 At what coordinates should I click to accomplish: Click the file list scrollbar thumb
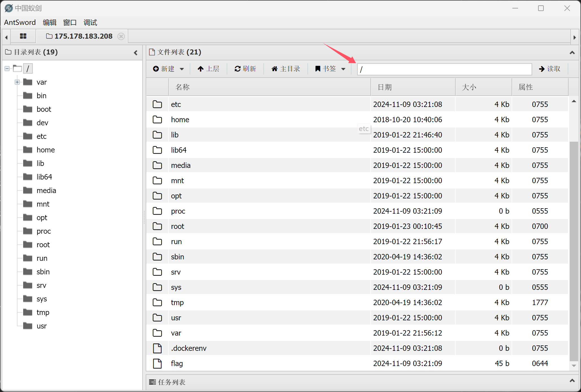point(574,251)
